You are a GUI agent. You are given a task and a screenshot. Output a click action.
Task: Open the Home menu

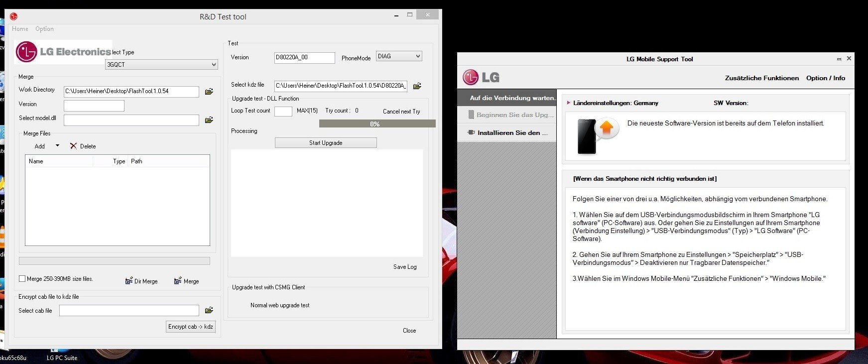pos(20,29)
